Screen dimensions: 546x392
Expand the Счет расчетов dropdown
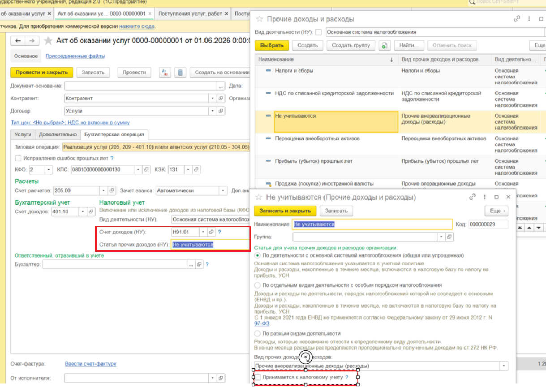[x=104, y=190]
